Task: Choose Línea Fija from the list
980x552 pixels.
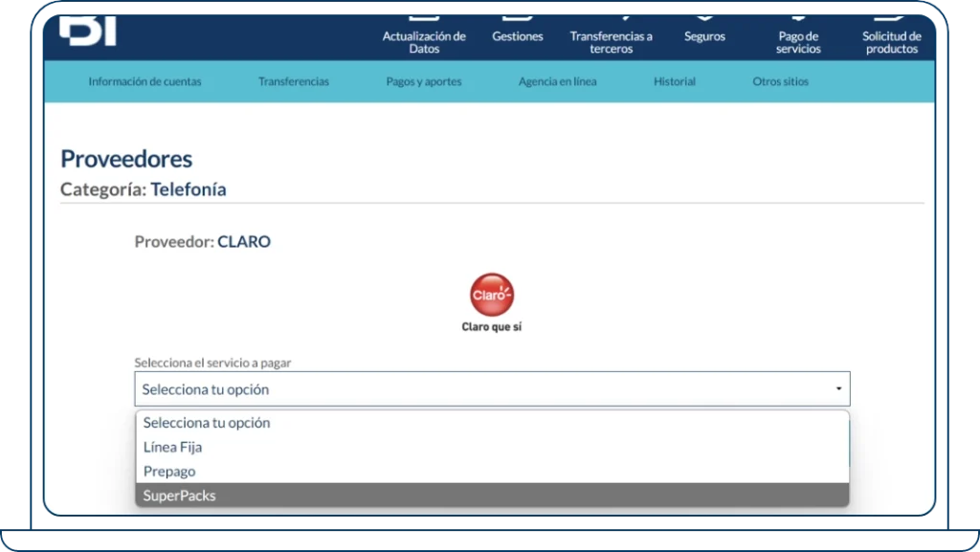Action: pos(172,447)
